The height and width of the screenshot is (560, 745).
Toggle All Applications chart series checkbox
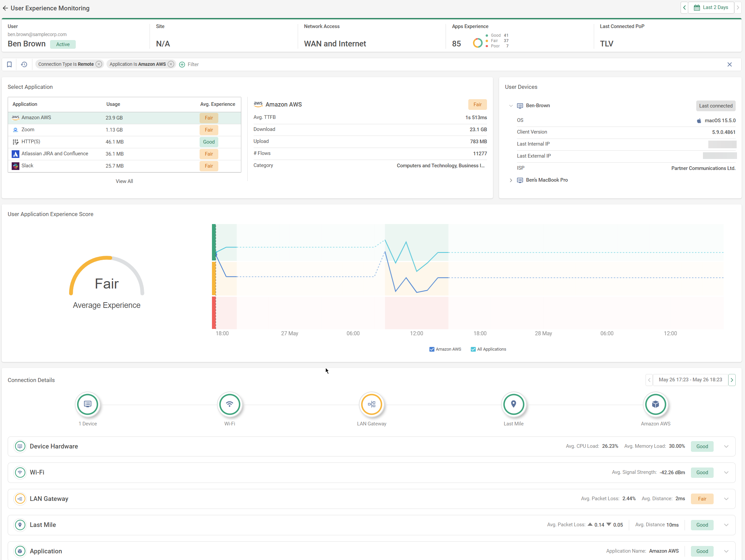click(x=473, y=349)
